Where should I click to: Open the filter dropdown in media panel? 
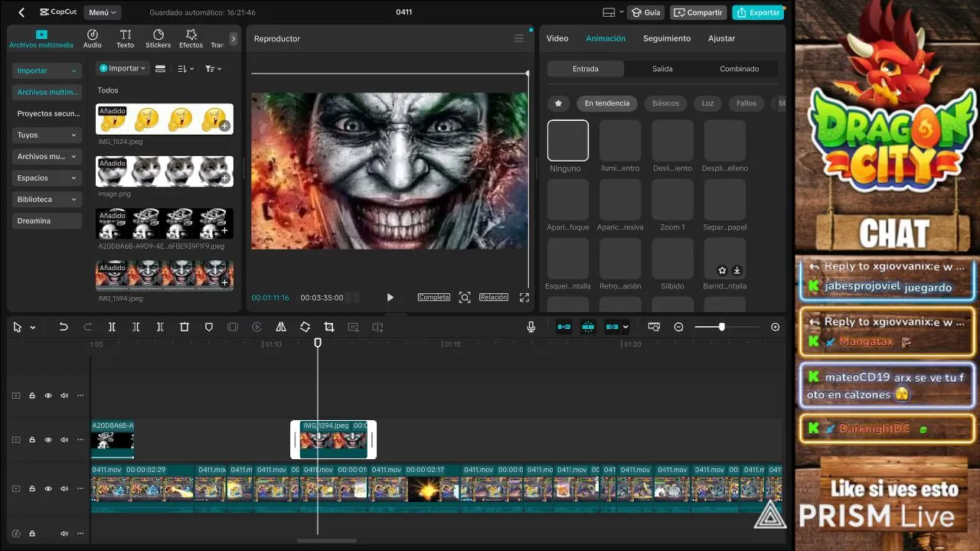(214, 68)
